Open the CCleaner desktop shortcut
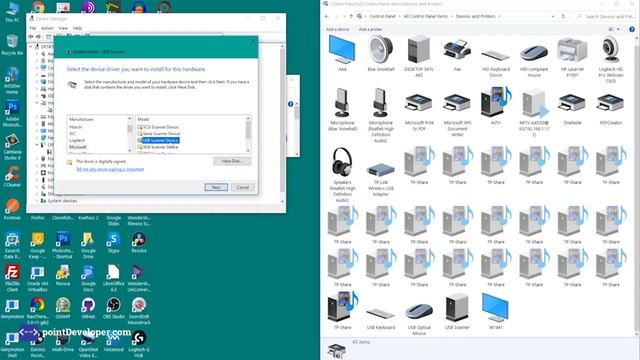640x360 pixels. click(12, 177)
